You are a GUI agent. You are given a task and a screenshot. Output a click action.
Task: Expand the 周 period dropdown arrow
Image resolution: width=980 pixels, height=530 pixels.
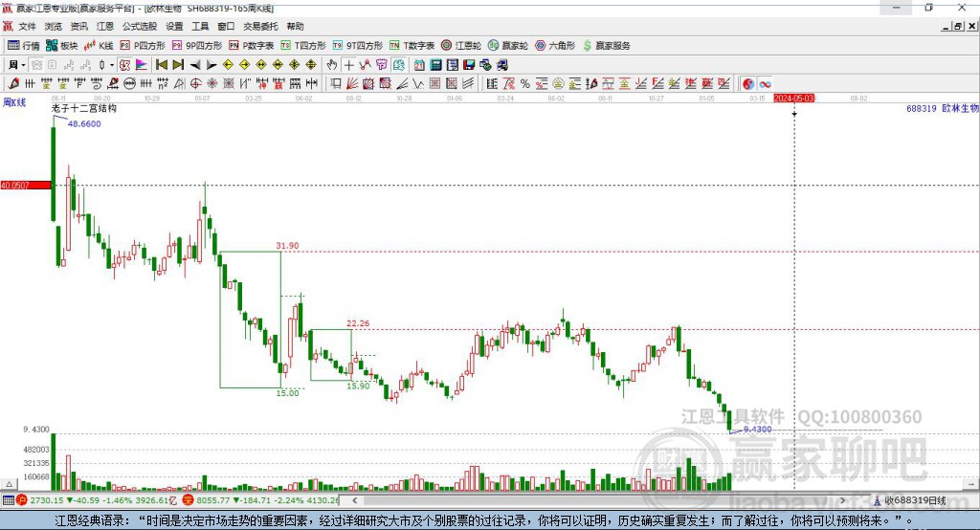tap(23, 65)
